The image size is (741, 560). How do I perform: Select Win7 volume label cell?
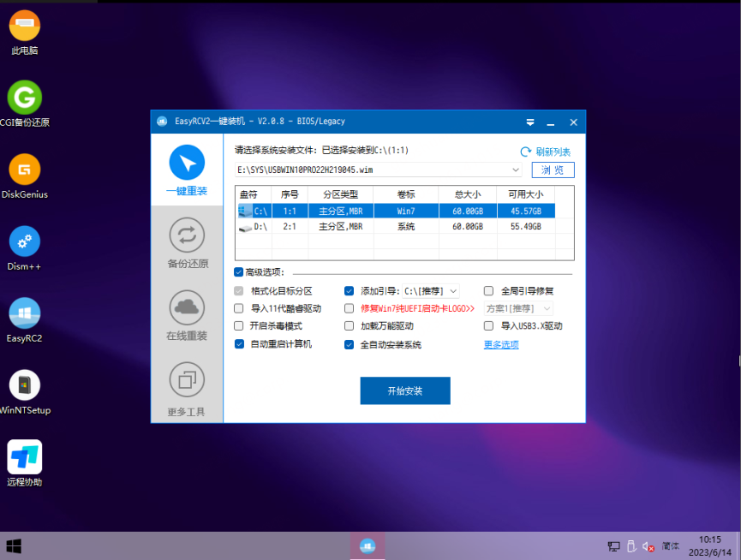tap(406, 211)
